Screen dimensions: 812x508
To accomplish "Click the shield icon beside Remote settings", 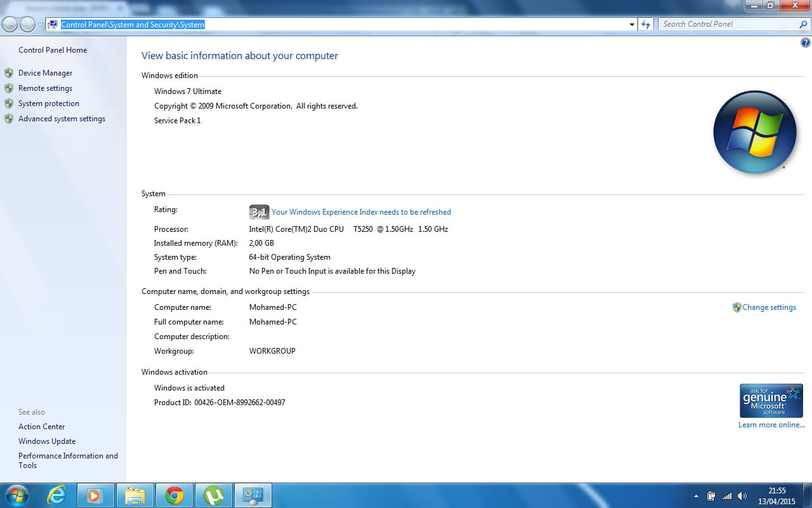I will pyautogui.click(x=9, y=88).
